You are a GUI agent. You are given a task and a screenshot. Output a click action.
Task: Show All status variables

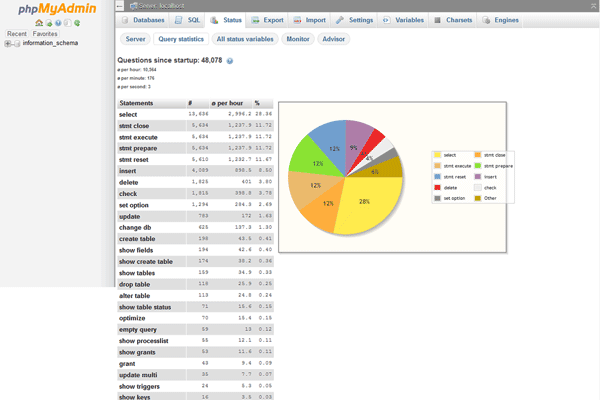244,39
